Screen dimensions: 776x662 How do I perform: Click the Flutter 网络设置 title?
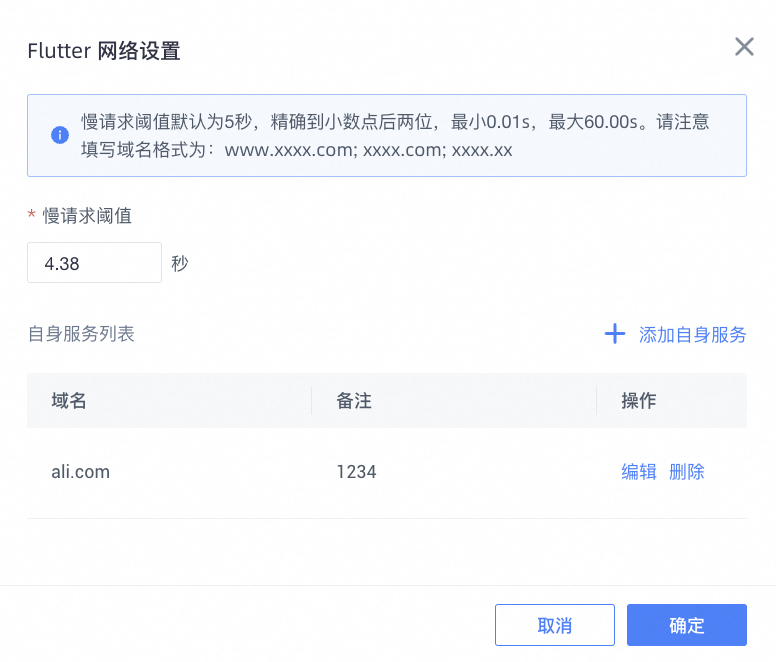coord(104,51)
